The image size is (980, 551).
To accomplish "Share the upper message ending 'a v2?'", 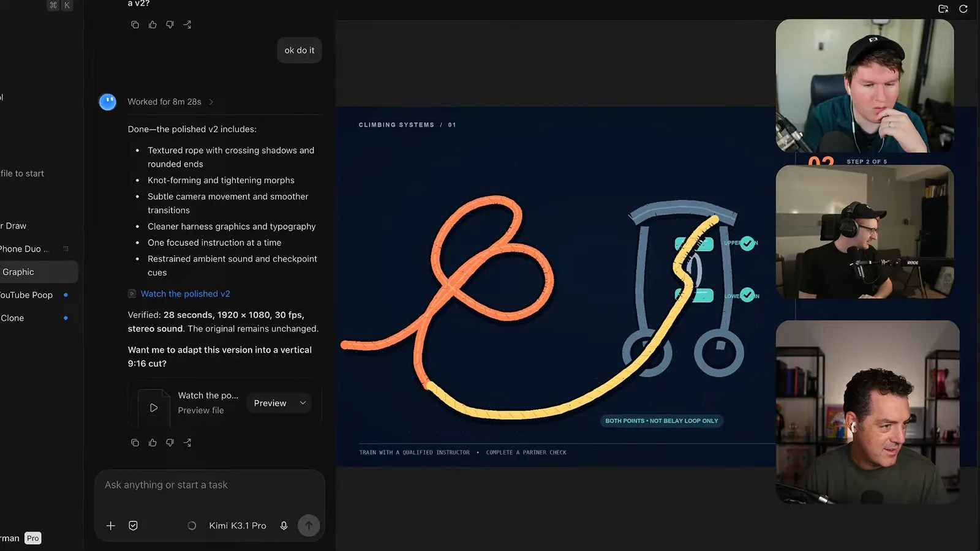I will point(187,24).
